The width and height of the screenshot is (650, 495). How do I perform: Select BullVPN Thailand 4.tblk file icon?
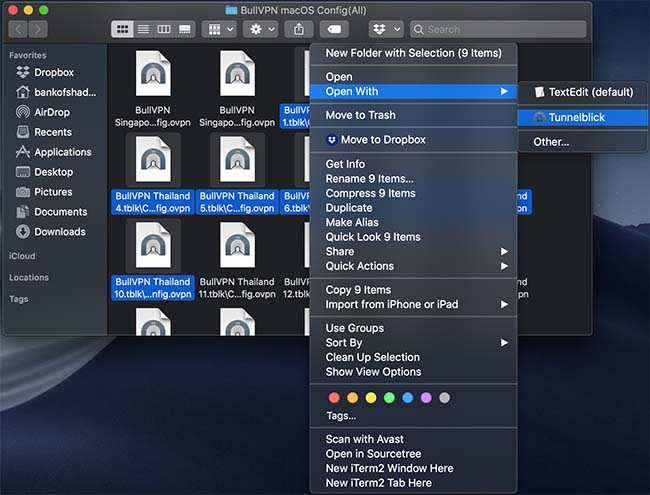(153, 159)
